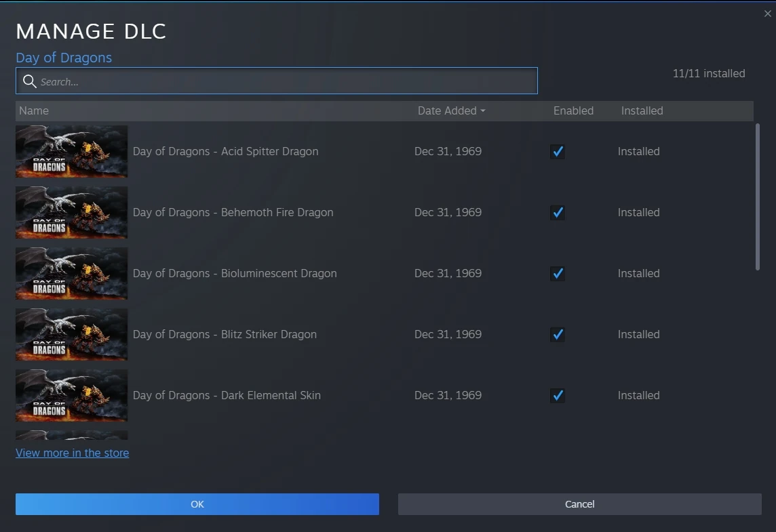Image resolution: width=776 pixels, height=532 pixels.
Task: Untick Behemoth Fire Dragon enabled checkbox
Action: point(558,213)
